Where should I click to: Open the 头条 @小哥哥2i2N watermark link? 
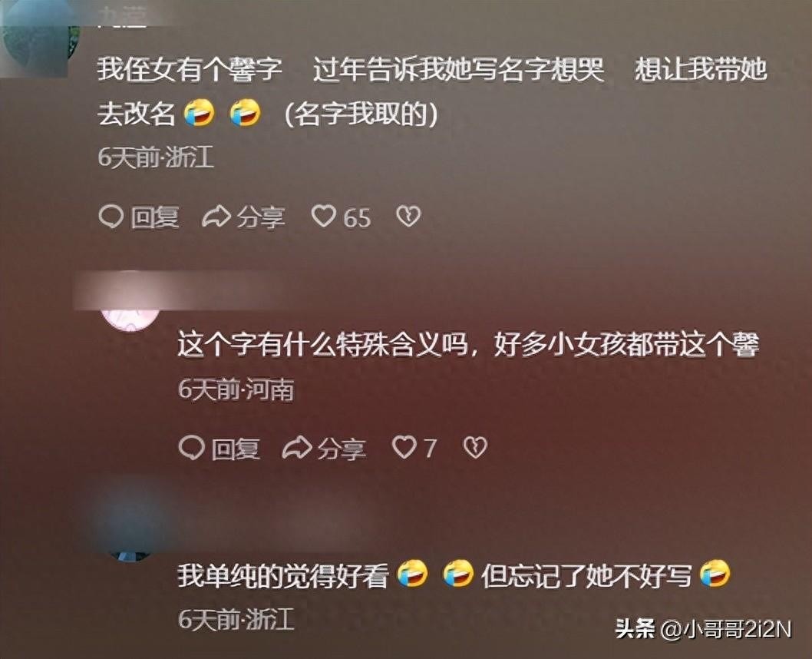pos(703,630)
